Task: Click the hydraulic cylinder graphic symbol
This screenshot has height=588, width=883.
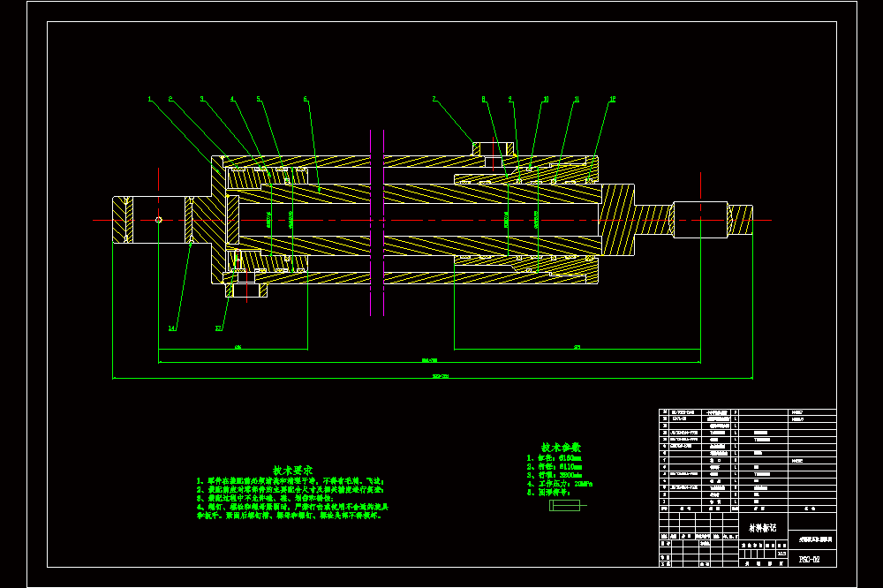Action: point(568,505)
